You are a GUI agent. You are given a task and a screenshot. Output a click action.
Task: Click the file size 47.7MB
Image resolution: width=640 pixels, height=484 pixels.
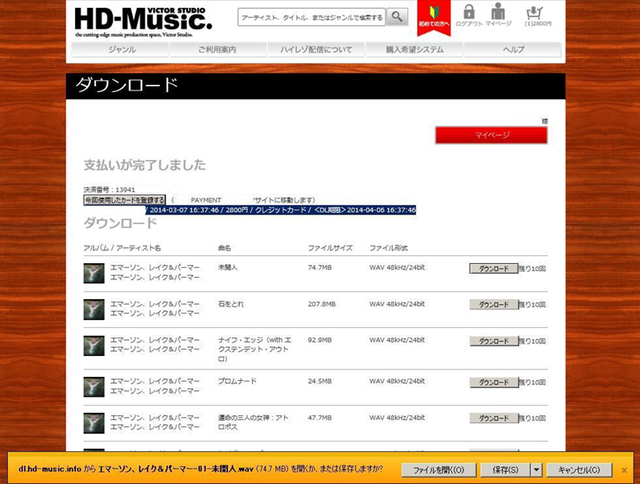point(320,417)
